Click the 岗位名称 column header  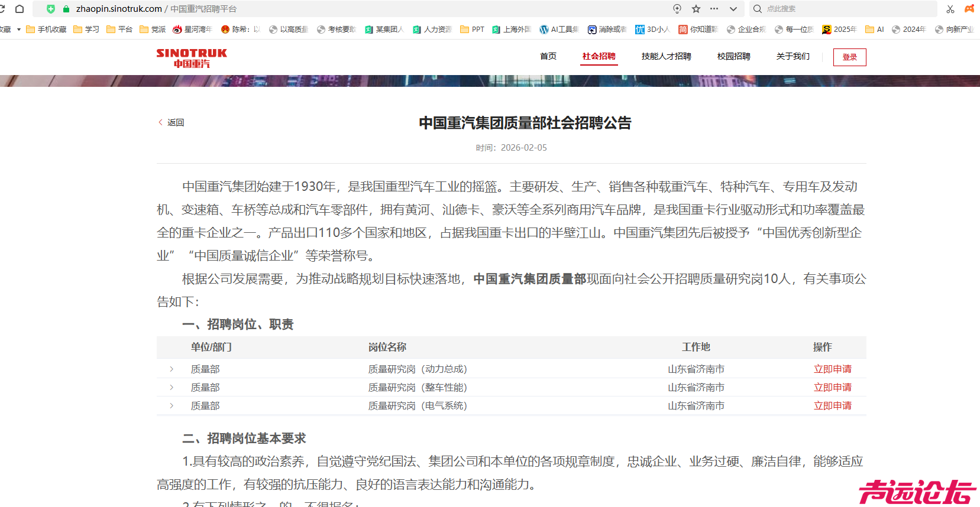point(387,347)
